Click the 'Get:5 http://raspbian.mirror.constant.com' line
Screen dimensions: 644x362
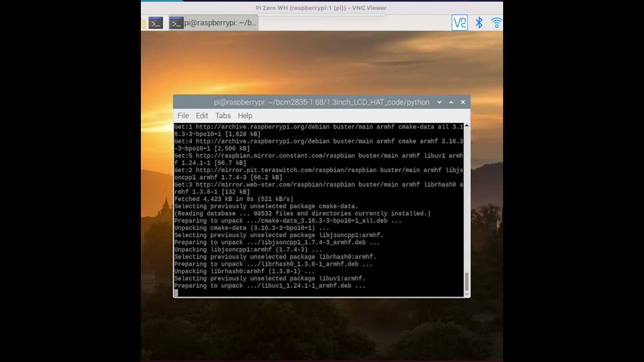pyautogui.click(x=318, y=159)
